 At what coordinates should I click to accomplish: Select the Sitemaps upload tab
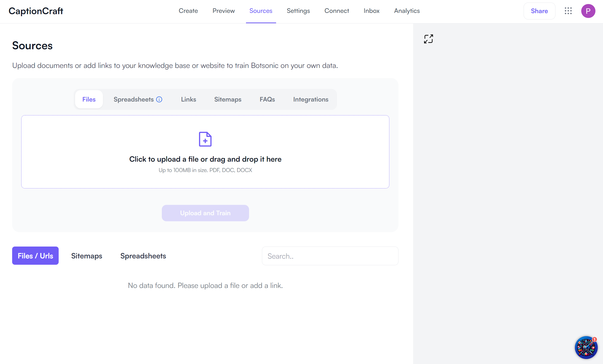pyautogui.click(x=228, y=99)
